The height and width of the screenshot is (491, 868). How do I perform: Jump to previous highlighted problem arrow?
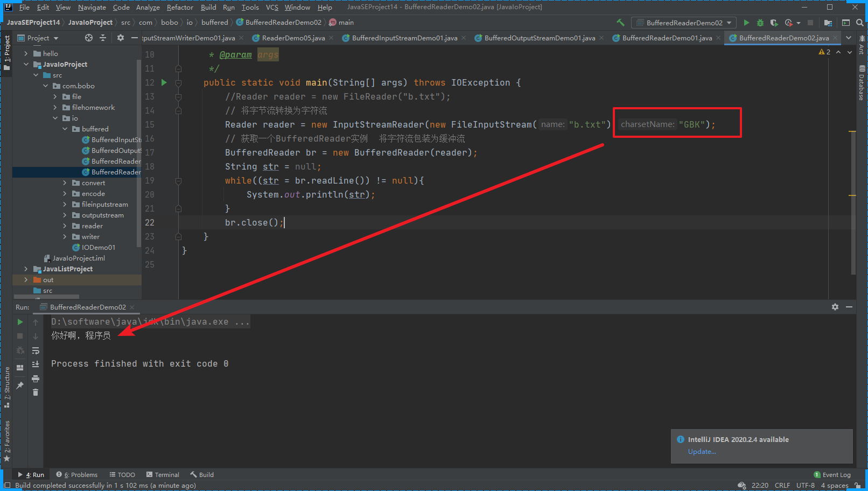838,52
